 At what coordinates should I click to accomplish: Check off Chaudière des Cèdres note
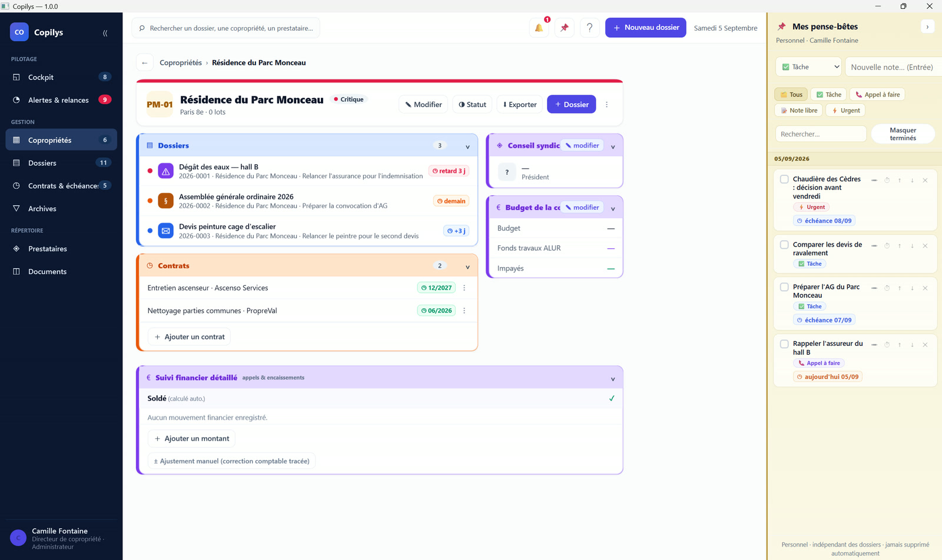[784, 179]
